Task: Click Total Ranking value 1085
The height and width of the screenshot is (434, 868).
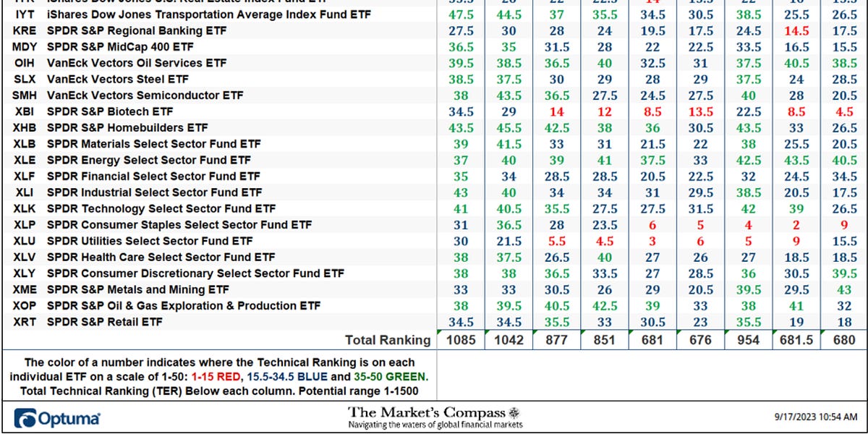Action: 460,340
